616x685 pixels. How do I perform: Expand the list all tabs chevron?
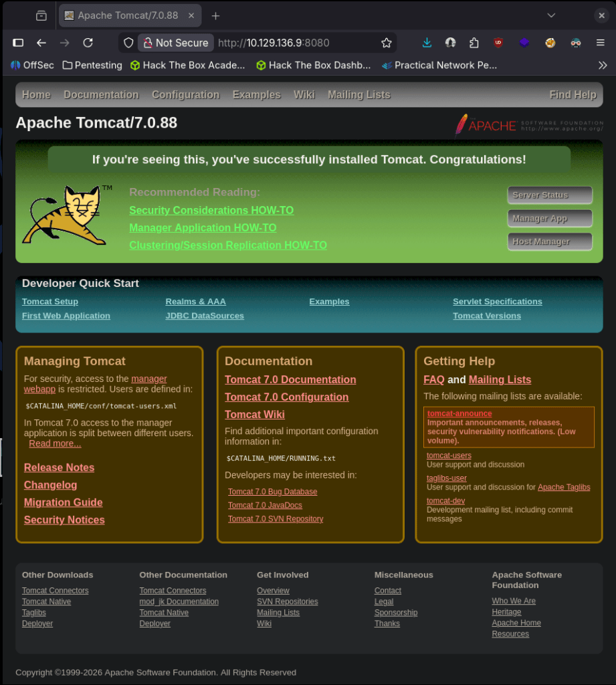[551, 15]
